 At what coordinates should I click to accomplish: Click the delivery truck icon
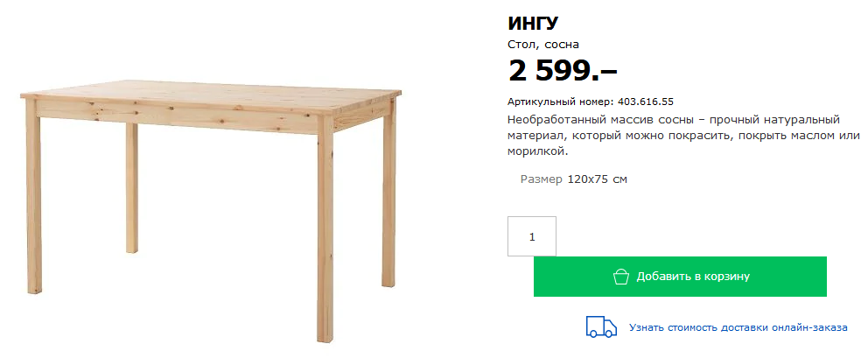[x=601, y=327]
